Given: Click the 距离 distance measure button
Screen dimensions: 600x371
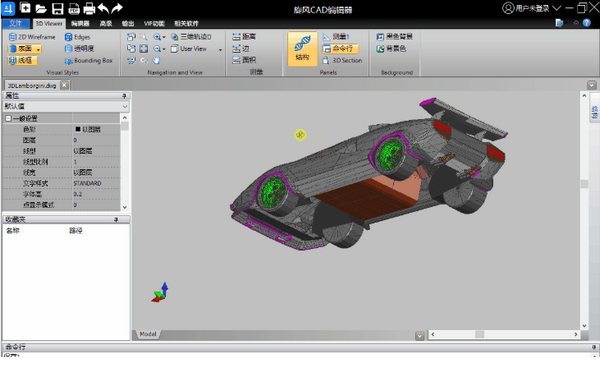Looking at the screenshot, I should 244,37.
